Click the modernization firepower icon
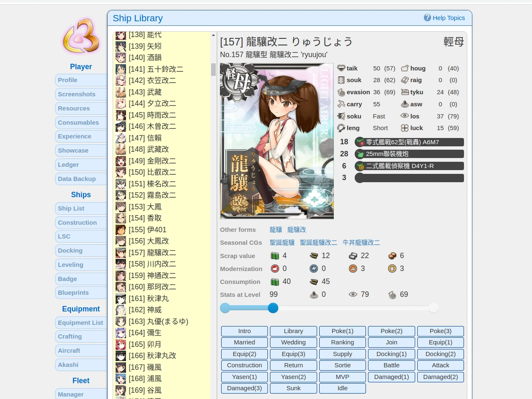Image resolution: width=532 pixels, height=399 pixels. tap(275, 269)
